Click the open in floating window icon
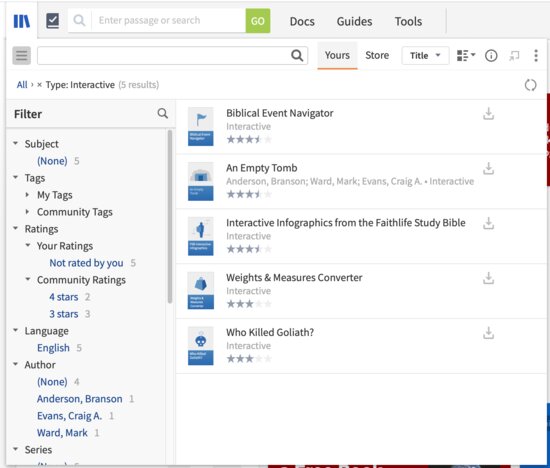This screenshot has width=550, height=468. (x=514, y=55)
